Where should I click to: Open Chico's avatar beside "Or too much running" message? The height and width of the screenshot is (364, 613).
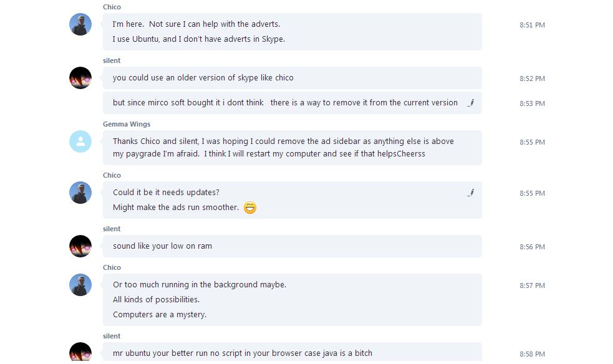coord(80,285)
